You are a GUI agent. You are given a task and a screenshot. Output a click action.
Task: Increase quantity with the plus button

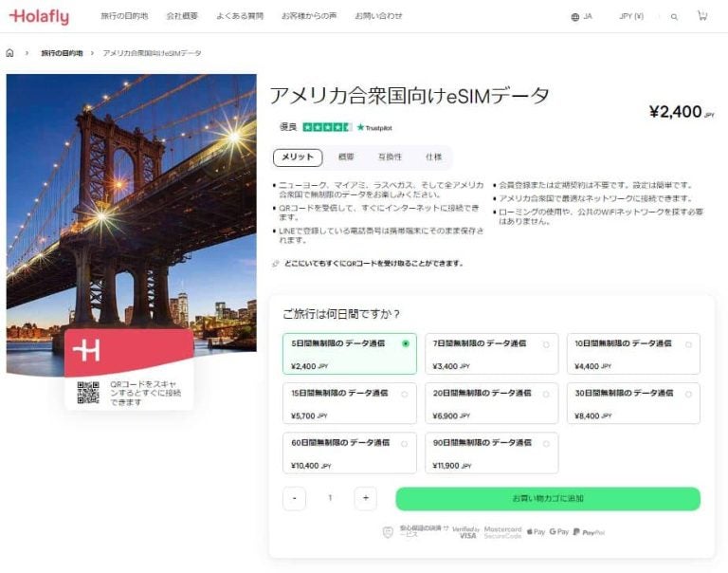coord(365,498)
